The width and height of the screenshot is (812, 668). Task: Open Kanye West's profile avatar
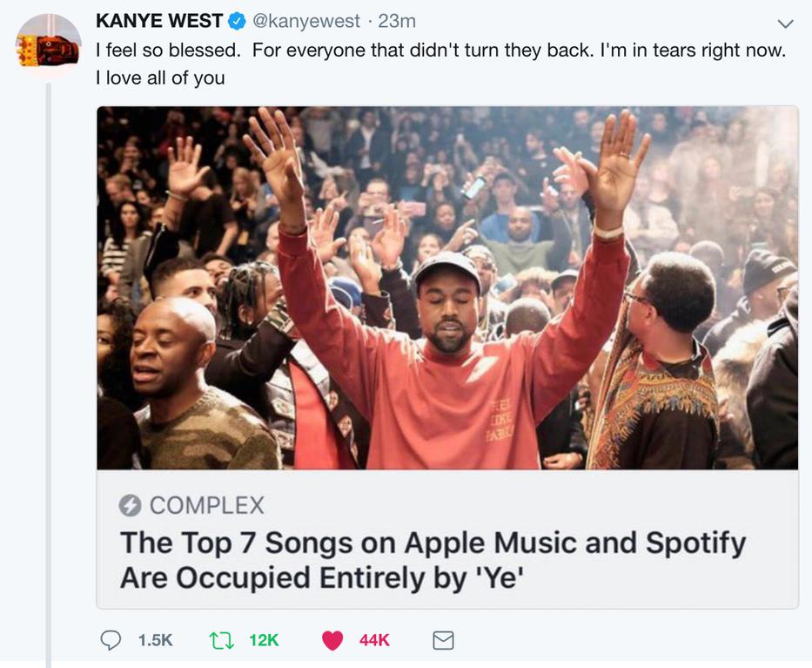pos(48,46)
